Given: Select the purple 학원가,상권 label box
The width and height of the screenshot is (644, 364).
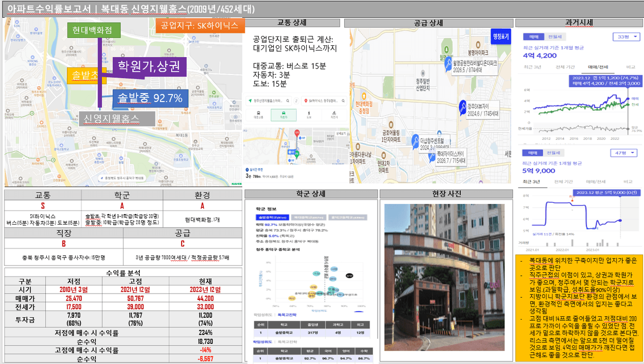Looking at the screenshot, I should 150,66.
